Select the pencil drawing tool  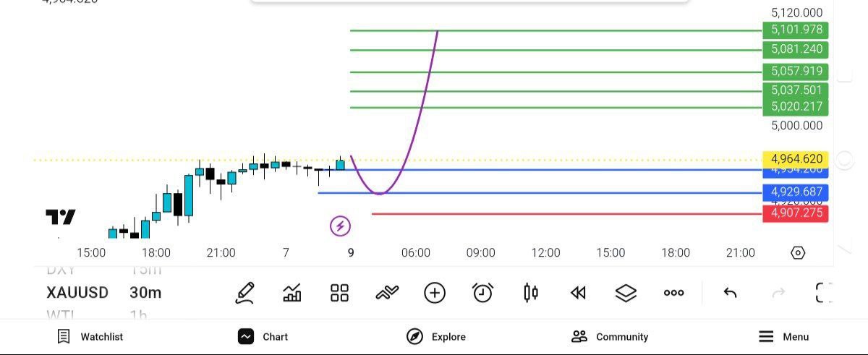[245, 293]
